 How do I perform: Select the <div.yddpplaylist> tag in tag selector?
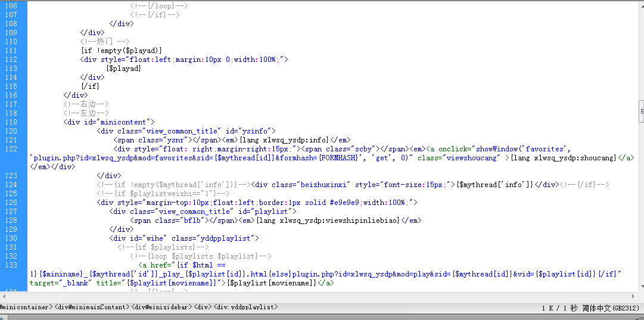[245, 307]
